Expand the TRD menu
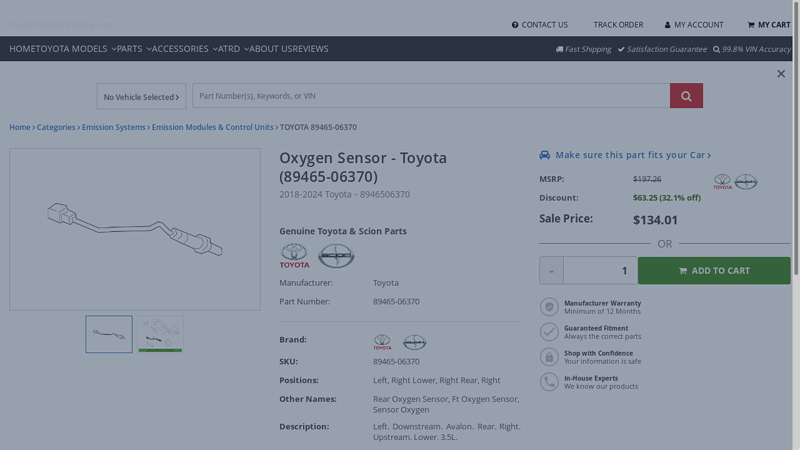Viewport: 800px width, 450px height. (234, 49)
